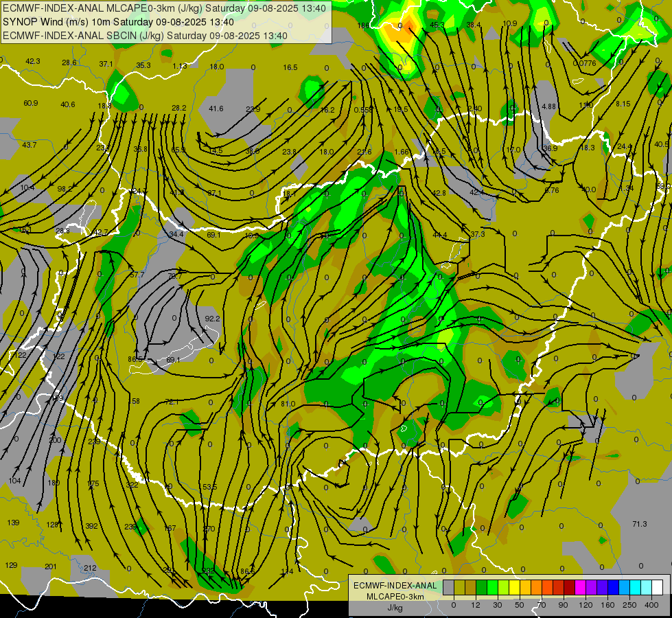Click the map value 4.88
This screenshot has height=618, width=672.
pyautogui.click(x=548, y=106)
